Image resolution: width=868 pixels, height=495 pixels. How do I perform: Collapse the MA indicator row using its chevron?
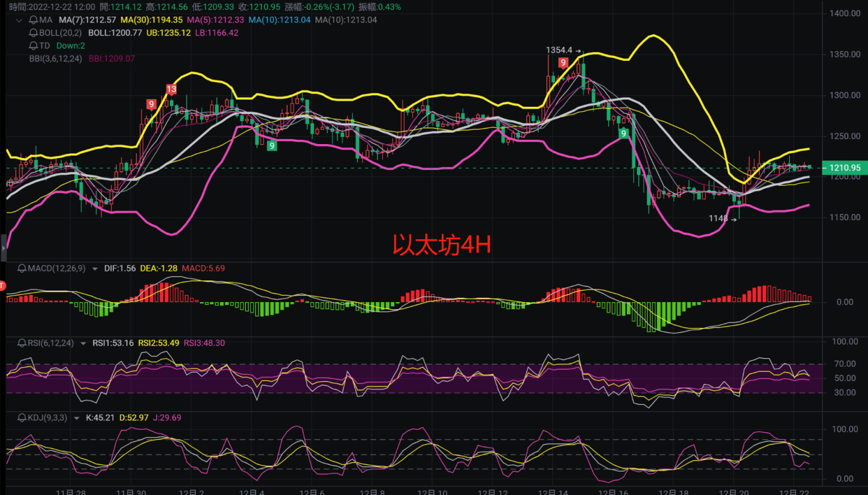coord(20,20)
